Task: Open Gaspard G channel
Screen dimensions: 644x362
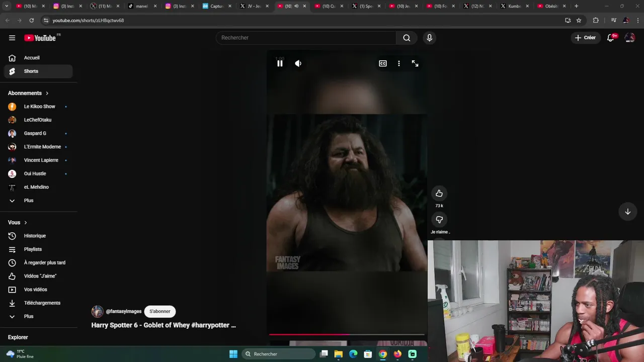Action: pos(38,133)
